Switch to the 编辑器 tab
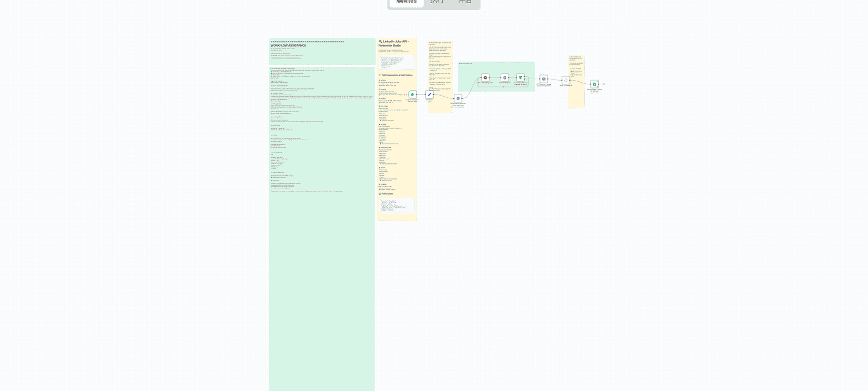868x391 pixels. click(407, 2)
